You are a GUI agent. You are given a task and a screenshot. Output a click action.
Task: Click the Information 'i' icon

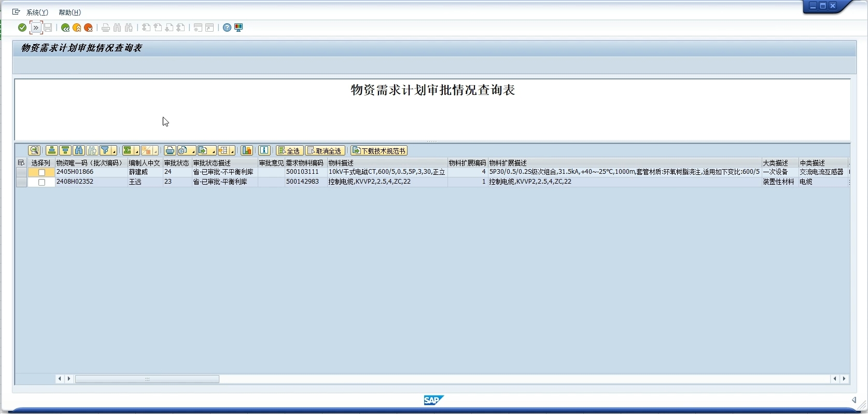pyautogui.click(x=264, y=150)
